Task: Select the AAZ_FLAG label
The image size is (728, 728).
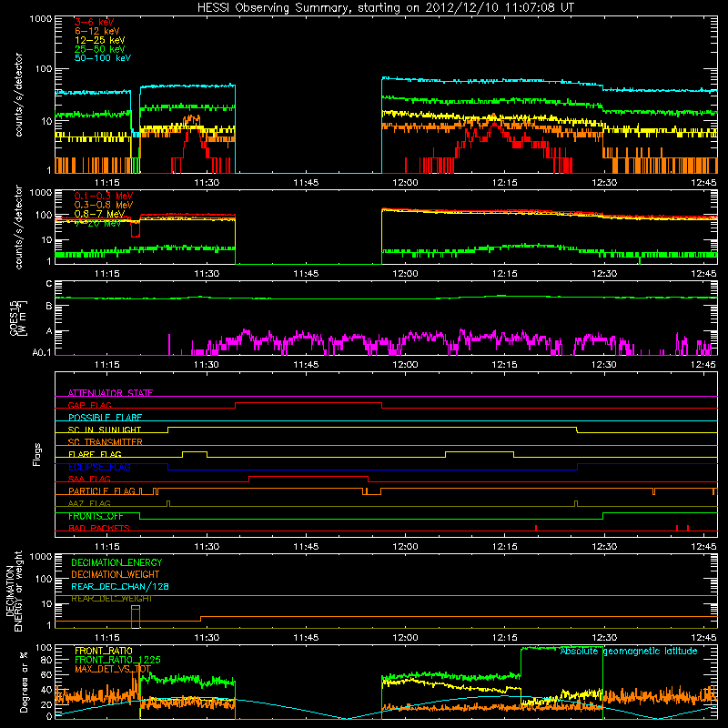Action: (89, 503)
